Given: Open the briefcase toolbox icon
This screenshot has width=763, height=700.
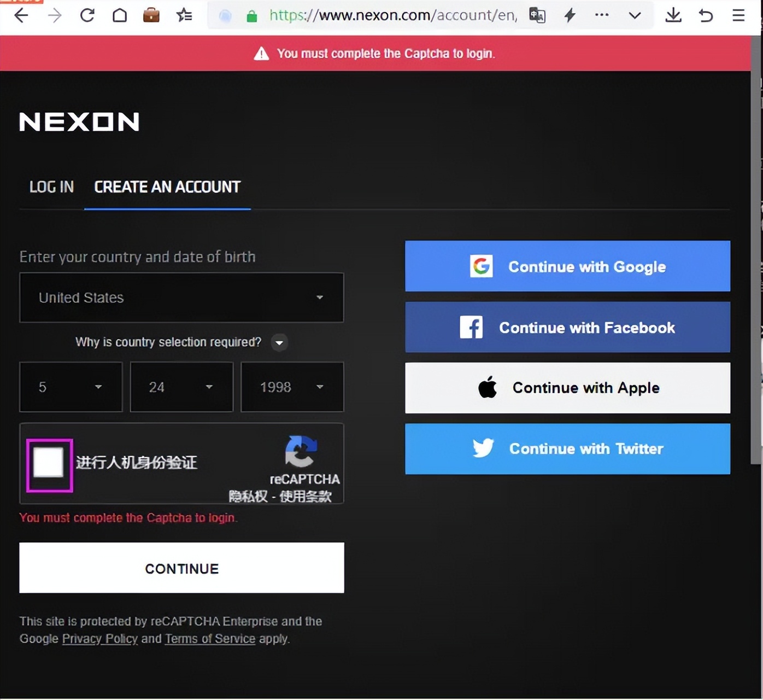Looking at the screenshot, I should 151,15.
